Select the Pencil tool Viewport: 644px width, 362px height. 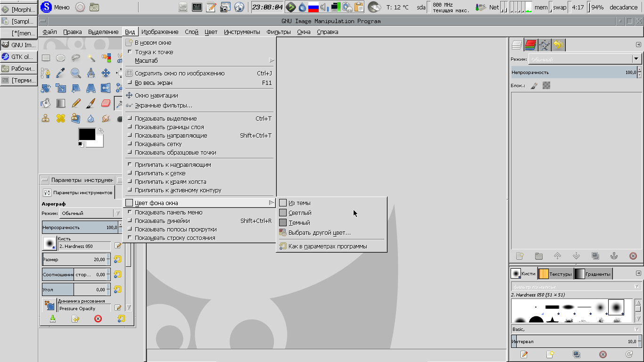(x=76, y=103)
